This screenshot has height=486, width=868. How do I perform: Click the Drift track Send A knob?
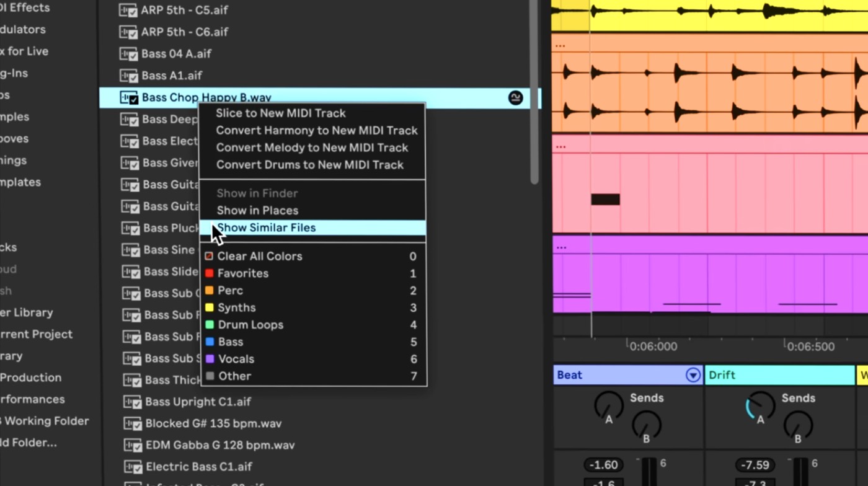(x=759, y=406)
